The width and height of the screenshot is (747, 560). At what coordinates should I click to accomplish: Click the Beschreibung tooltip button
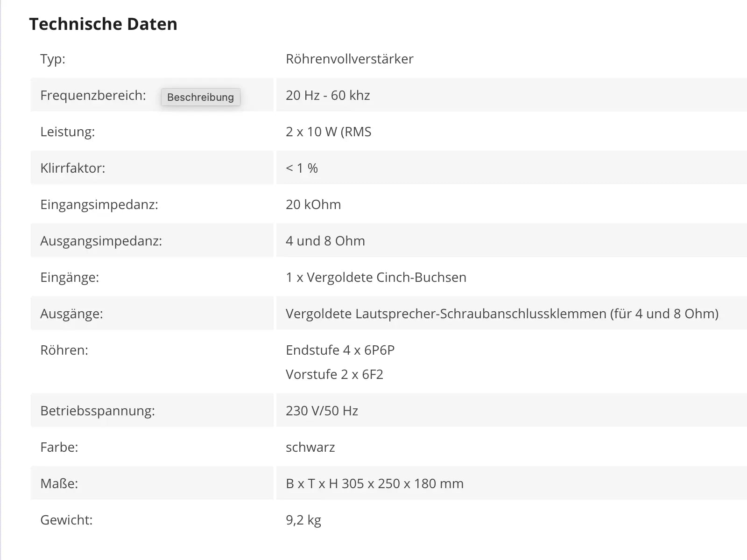[201, 97]
